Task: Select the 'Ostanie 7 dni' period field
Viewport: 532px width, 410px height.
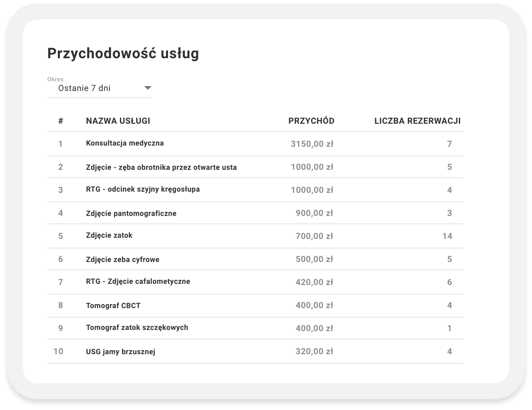Action: click(x=84, y=88)
